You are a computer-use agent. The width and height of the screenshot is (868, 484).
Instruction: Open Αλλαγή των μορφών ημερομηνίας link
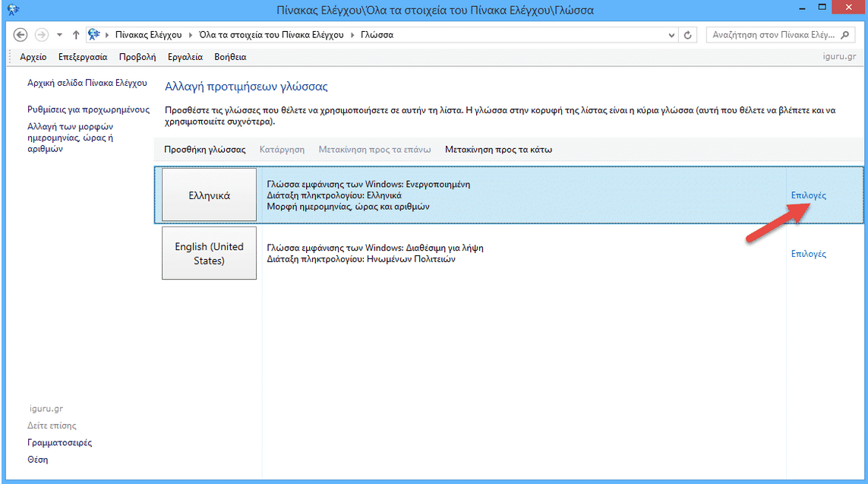click(71, 138)
